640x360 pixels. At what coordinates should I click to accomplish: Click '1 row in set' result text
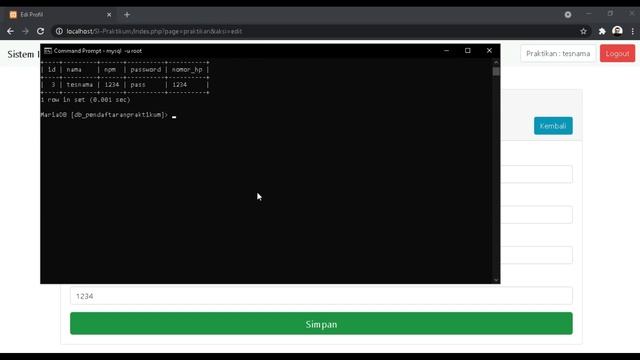tap(85, 100)
